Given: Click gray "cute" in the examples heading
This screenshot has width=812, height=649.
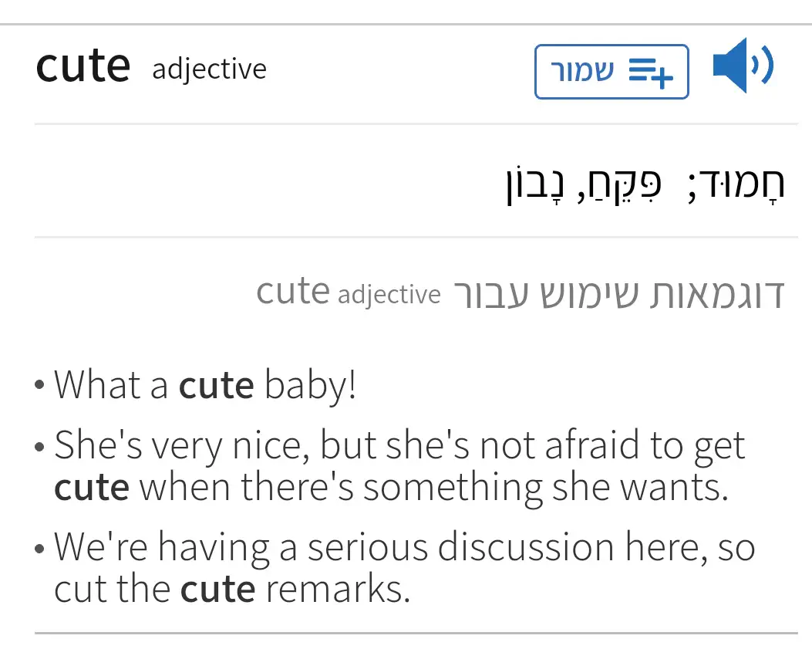Looking at the screenshot, I should point(293,292).
